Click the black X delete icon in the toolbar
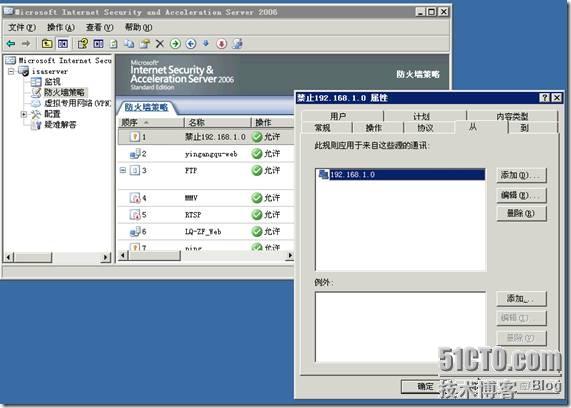This screenshot has height=408, width=571. (160, 44)
